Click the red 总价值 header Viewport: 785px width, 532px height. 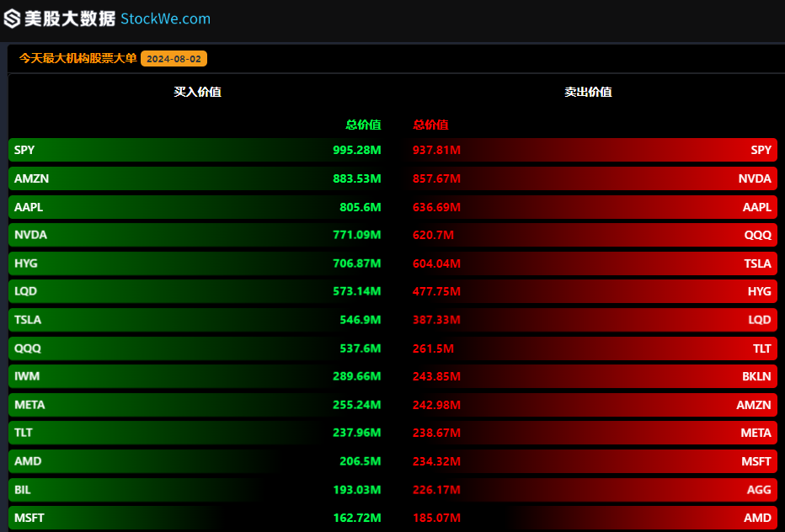(x=430, y=125)
